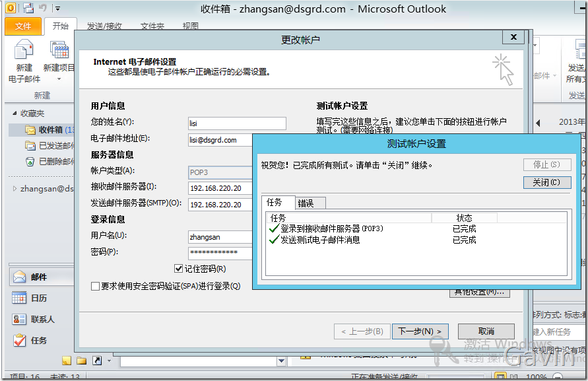Enable secure password authentication (SPA) checkbox
588x381 pixels.
[95, 287]
